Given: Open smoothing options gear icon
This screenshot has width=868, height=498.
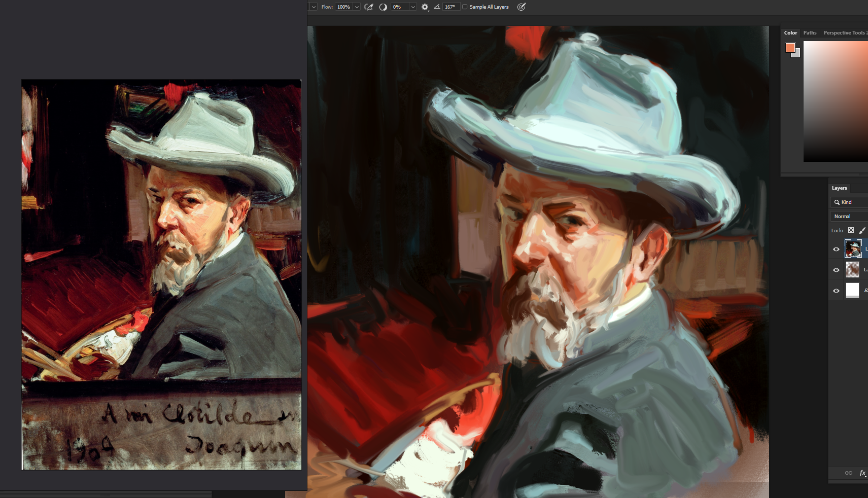Looking at the screenshot, I should click(x=425, y=7).
